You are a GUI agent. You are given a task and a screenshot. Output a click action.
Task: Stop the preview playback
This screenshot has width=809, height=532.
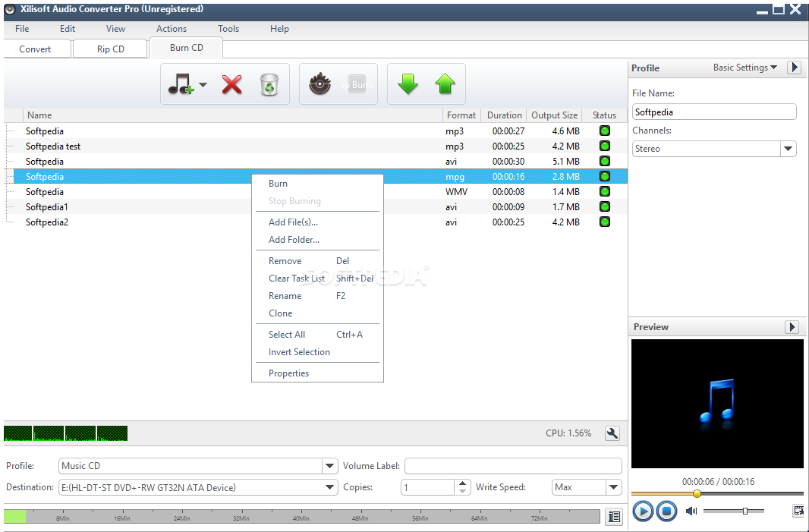[666, 512]
